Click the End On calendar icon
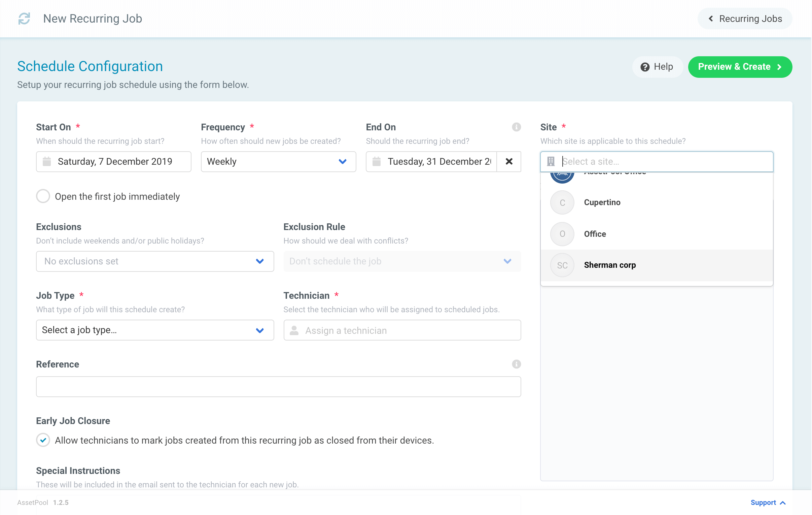This screenshot has height=515, width=812. (377, 161)
